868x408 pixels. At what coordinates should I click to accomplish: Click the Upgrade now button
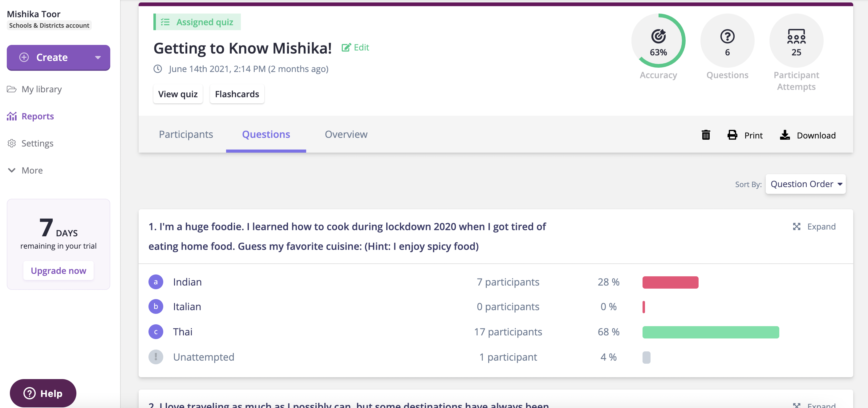(58, 270)
